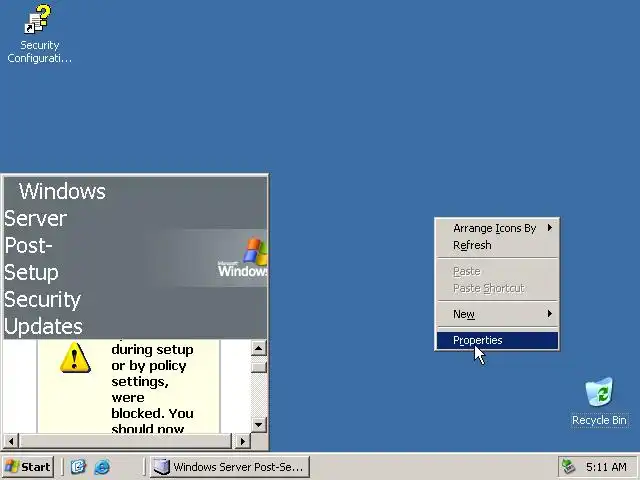Viewport: 640px width, 480px height.
Task: Click the disabled Paste Shortcut entry
Action: coord(497,288)
